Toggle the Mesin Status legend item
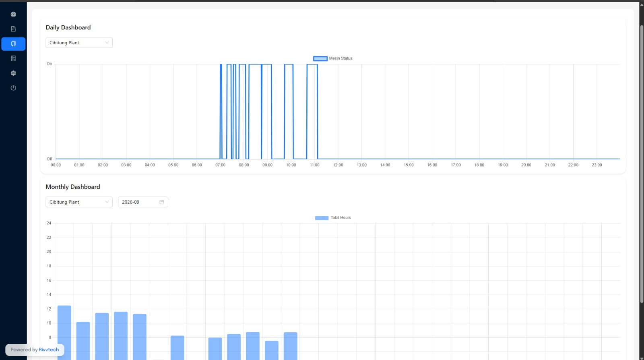The height and width of the screenshot is (360, 644). (333, 58)
